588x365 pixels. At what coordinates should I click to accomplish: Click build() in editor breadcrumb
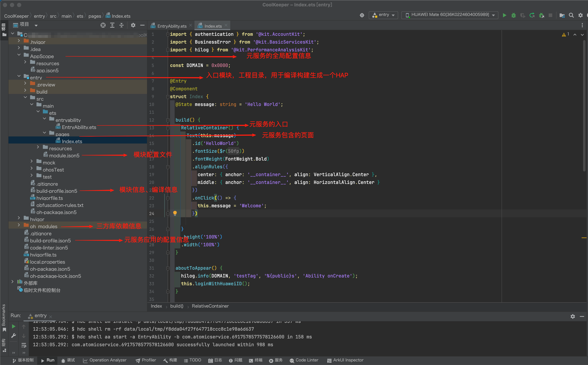click(x=177, y=306)
